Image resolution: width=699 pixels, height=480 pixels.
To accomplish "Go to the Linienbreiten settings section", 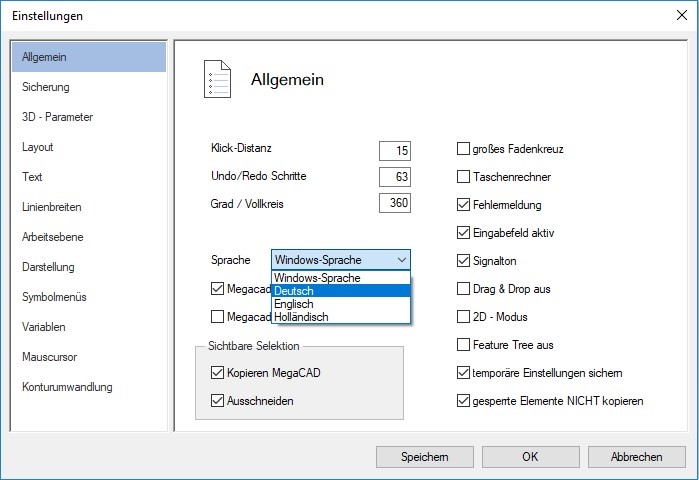I will (x=52, y=207).
